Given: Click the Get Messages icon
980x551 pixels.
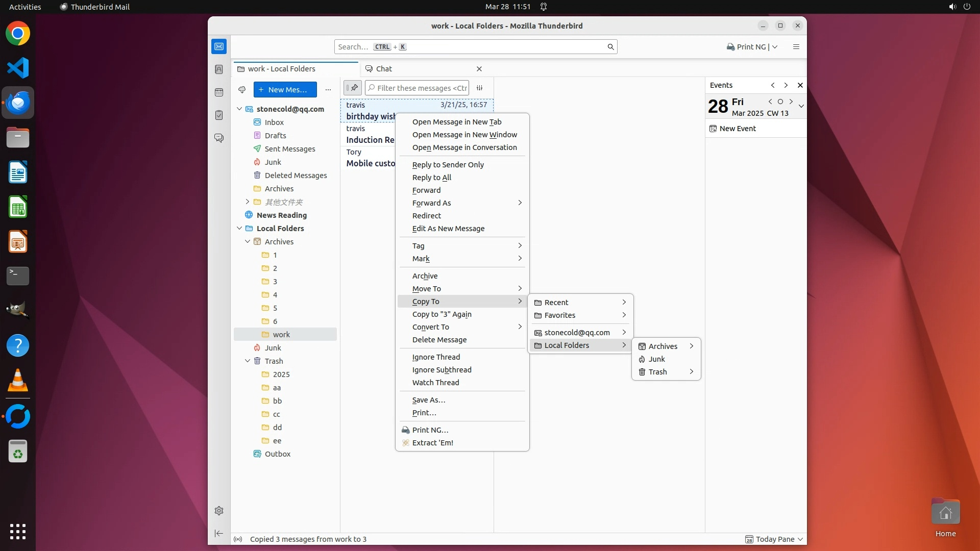Looking at the screenshot, I should pos(242,90).
